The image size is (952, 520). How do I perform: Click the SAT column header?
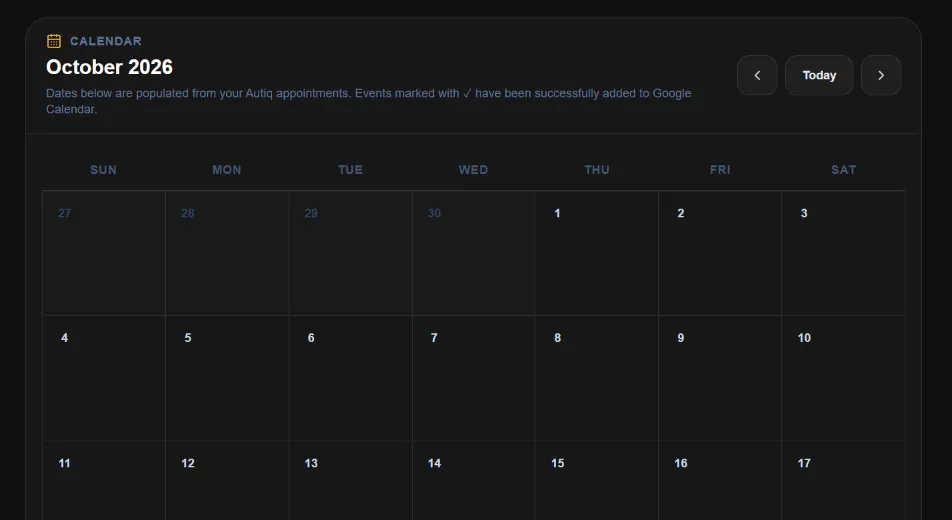click(x=843, y=170)
